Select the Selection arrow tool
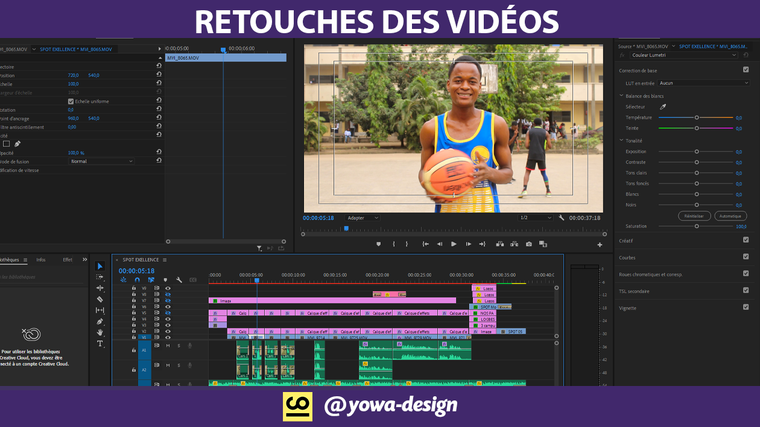The width and height of the screenshot is (760, 427). click(x=100, y=266)
